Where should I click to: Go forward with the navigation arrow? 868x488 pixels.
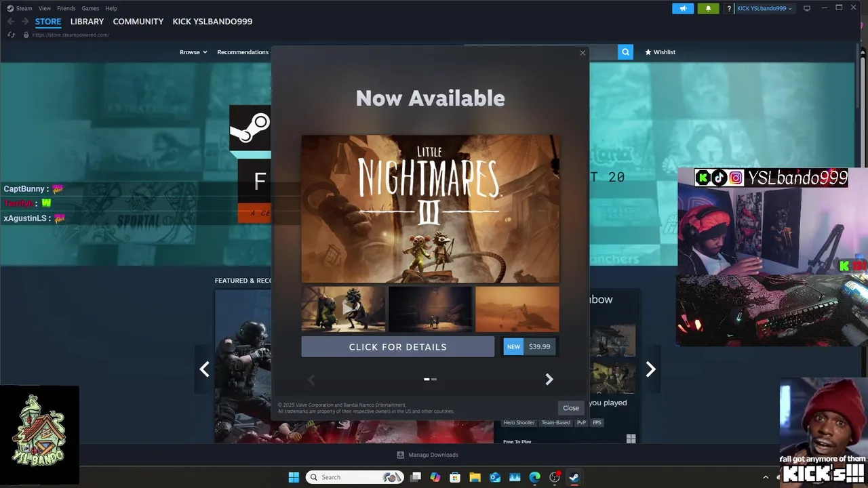point(24,22)
